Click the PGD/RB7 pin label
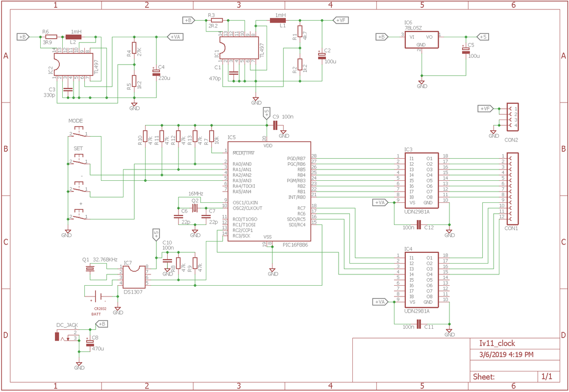The width and height of the screenshot is (569, 392). click(297, 159)
